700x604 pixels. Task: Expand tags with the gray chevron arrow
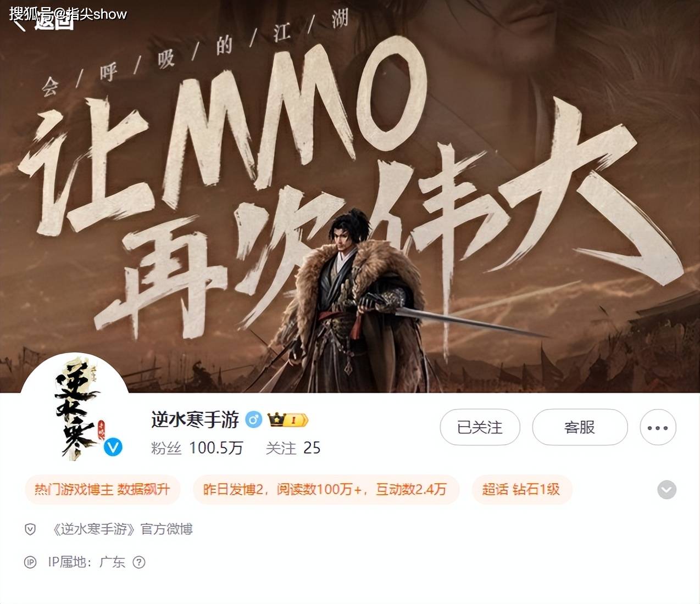(666, 489)
